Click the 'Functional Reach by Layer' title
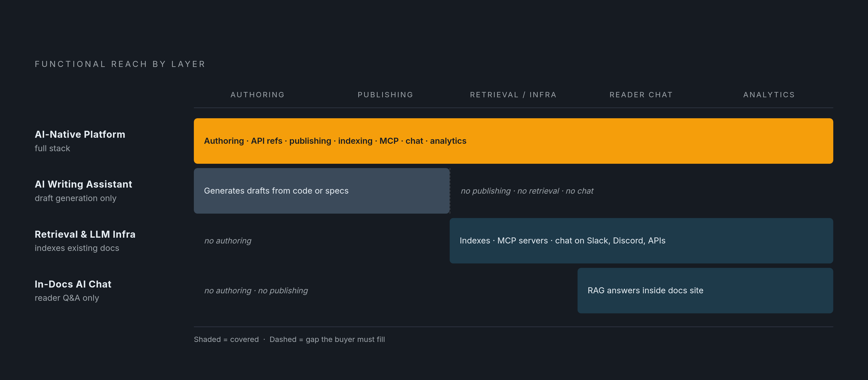Image resolution: width=868 pixels, height=380 pixels. coord(120,64)
